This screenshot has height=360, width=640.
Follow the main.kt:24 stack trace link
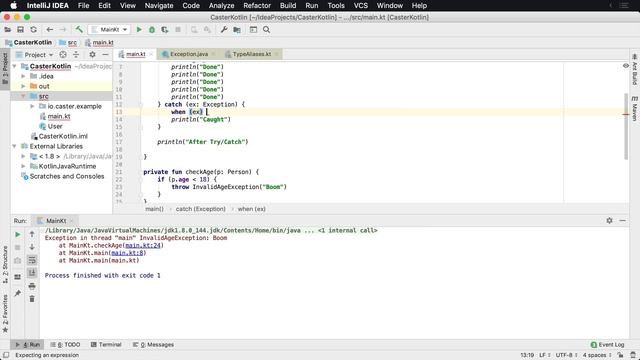pos(143,245)
